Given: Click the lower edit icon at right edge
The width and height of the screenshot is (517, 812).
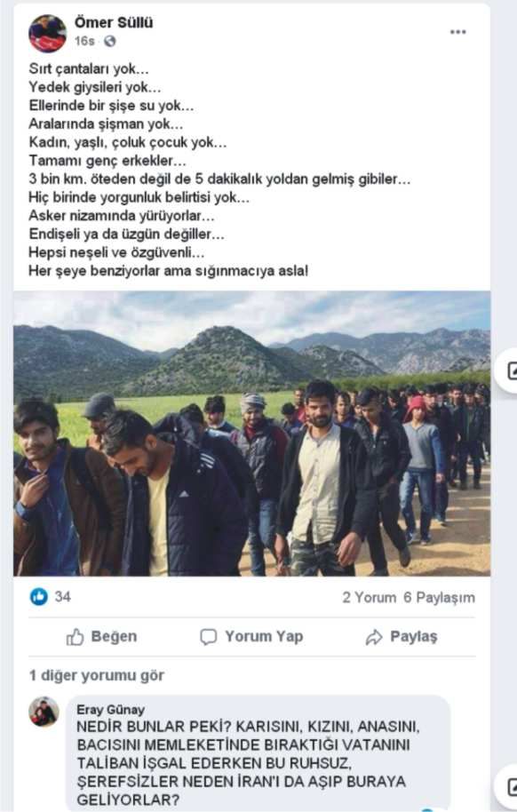Looking at the screenshot, I should coord(510,786).
